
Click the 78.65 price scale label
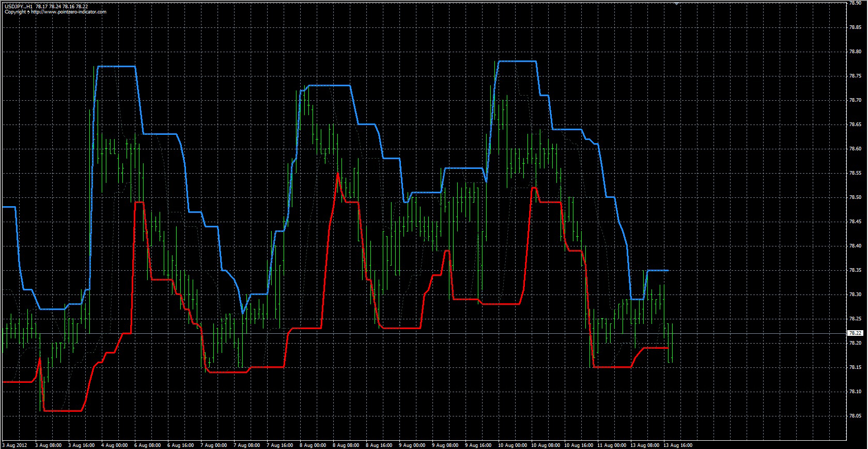tap(855, 125)
